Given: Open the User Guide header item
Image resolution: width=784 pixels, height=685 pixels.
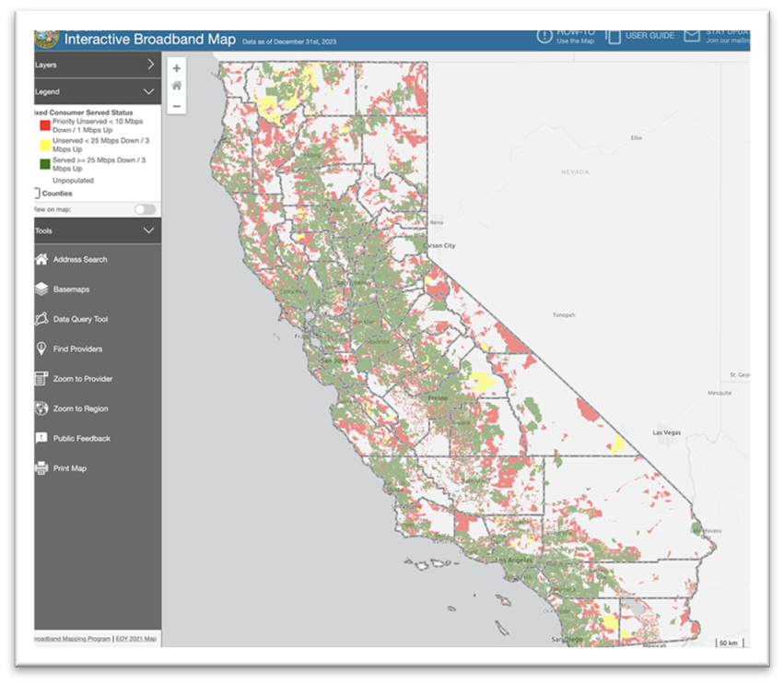Looking at the screenshot, I should point(641,36).
